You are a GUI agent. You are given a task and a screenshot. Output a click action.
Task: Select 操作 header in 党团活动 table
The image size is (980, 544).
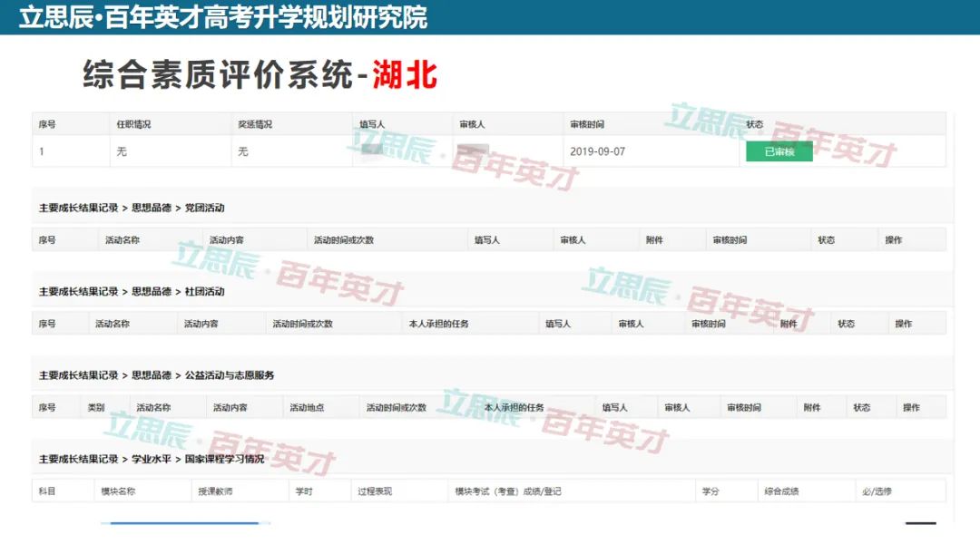click(894, 240)
